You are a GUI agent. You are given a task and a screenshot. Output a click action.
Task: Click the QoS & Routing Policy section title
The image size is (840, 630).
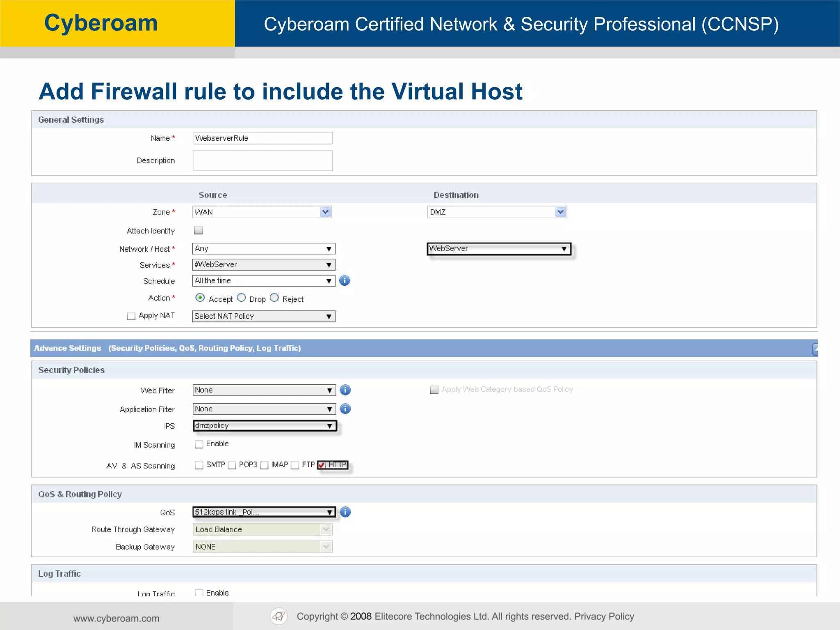(x=80, y=494)
